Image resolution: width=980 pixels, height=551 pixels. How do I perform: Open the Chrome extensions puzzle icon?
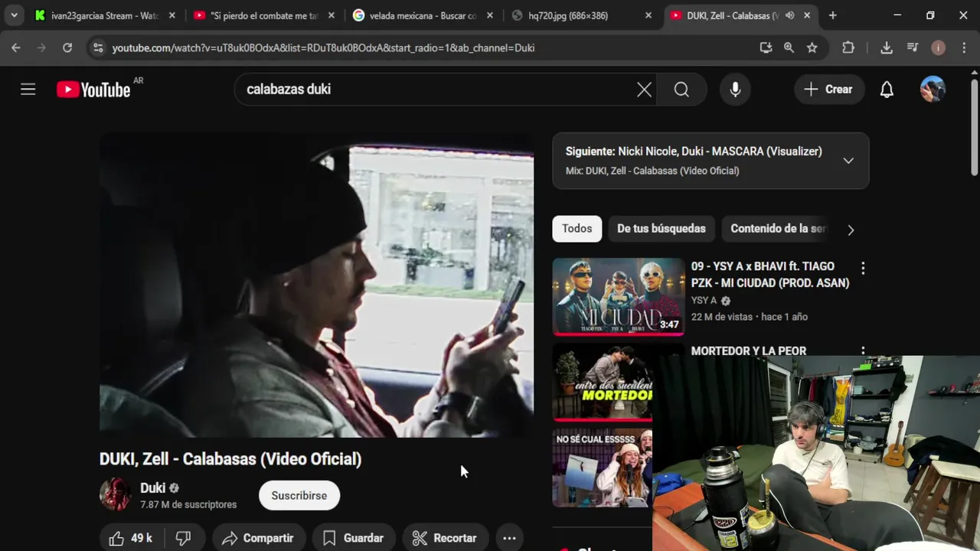(x=848, y=47)
